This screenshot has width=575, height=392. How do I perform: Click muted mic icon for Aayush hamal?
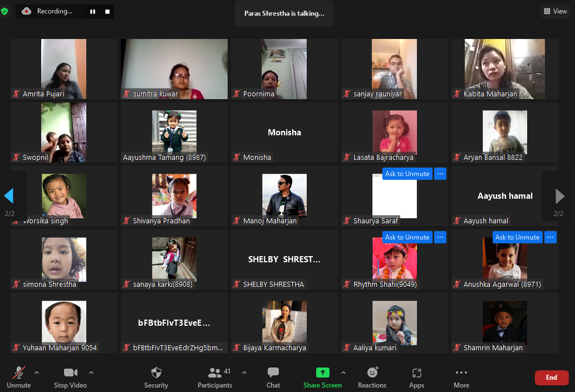(x=458, y=220)
